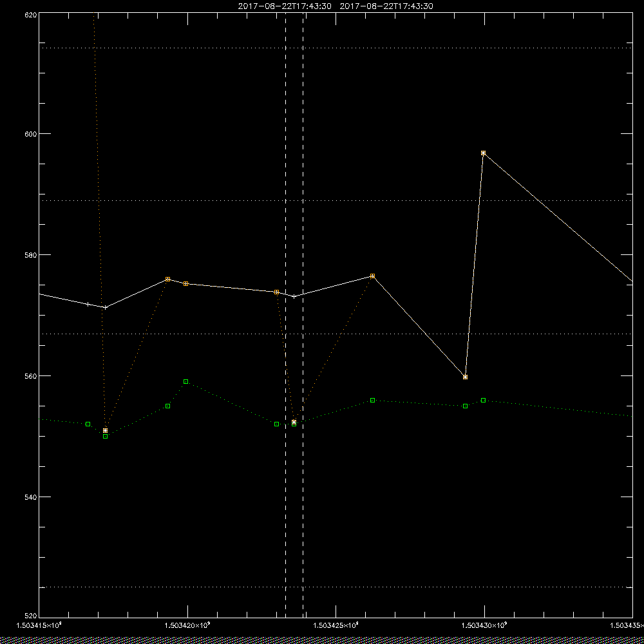Pick the lowest green square marker near 550
644x644 pixels.
[x=106, y=436]
